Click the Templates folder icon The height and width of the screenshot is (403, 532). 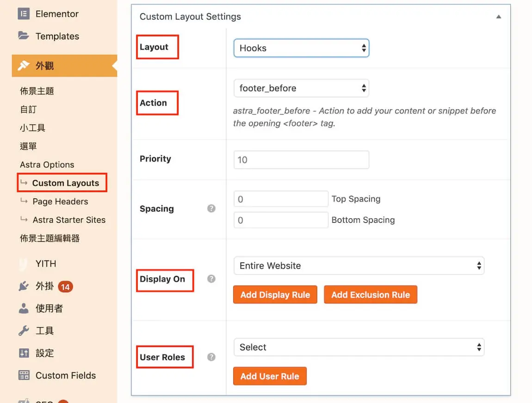[x=24, y=36]
